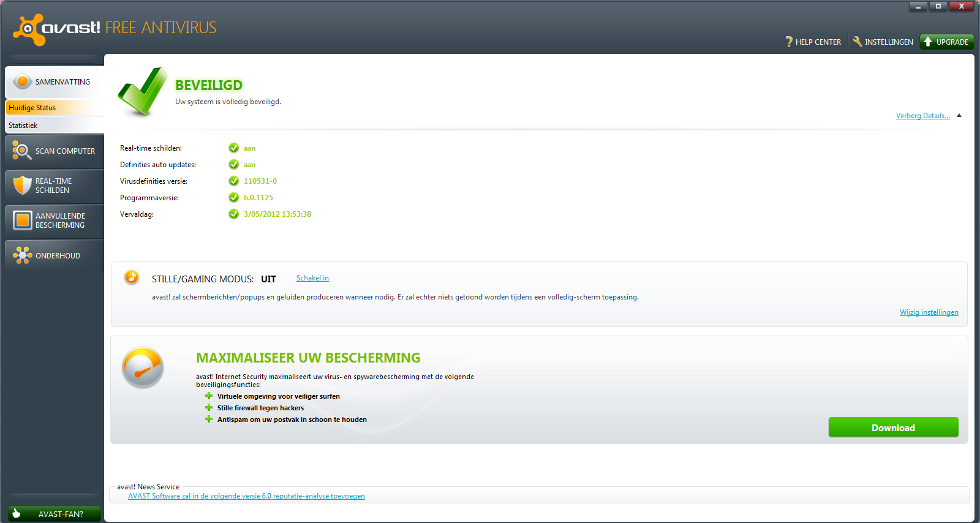
Task: Collapse details using the small up arrow
Action: [x=959, y=115]
